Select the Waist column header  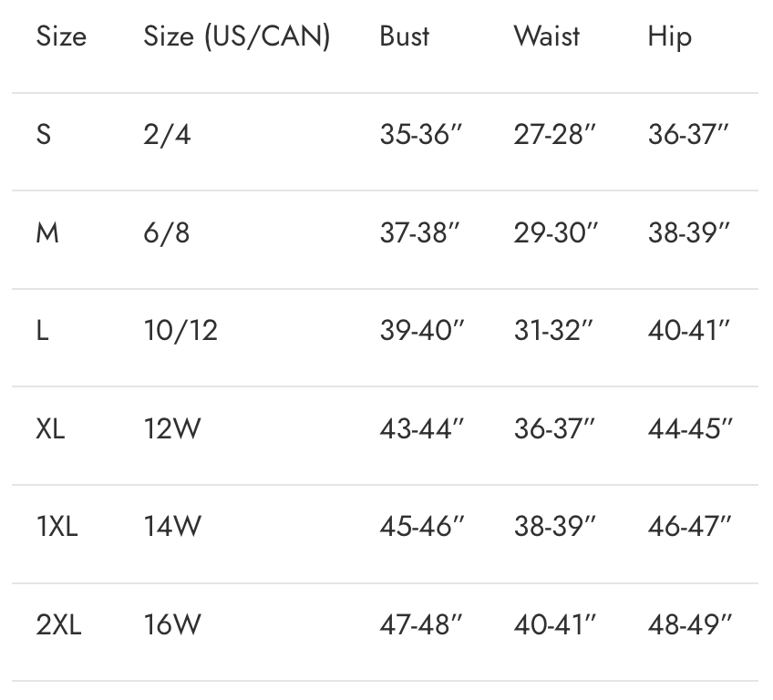click(x=547, y=36)
